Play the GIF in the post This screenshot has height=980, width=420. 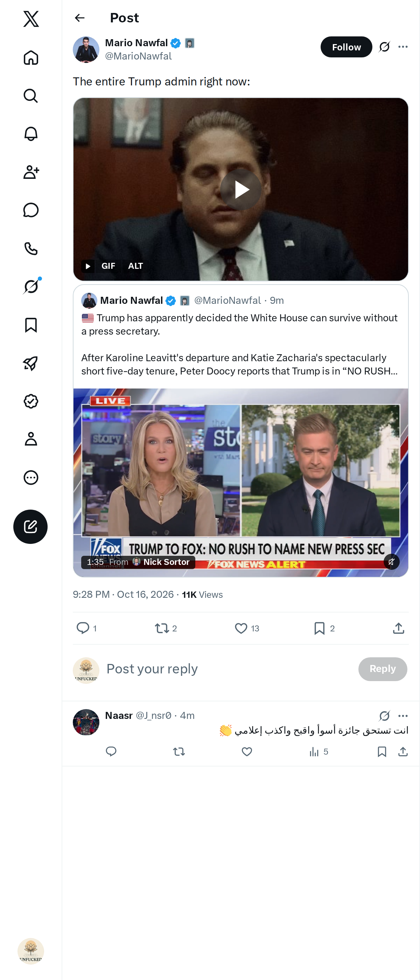241,189
